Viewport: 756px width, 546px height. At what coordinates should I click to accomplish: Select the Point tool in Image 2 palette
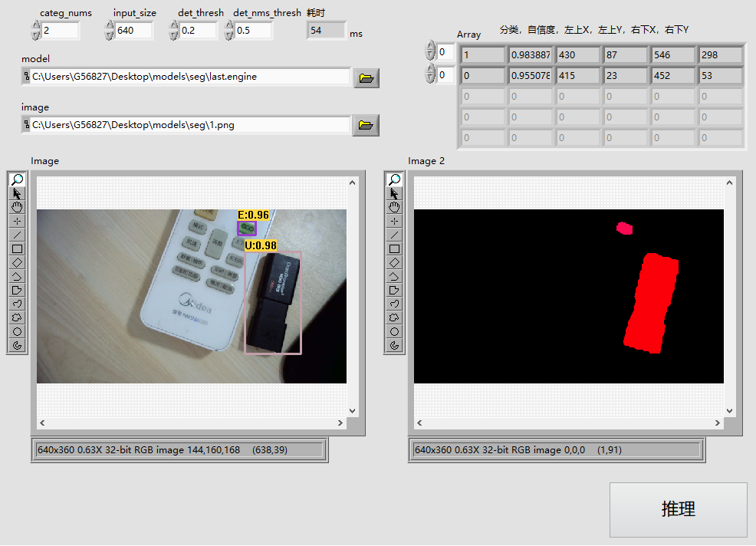click(394, 222)
